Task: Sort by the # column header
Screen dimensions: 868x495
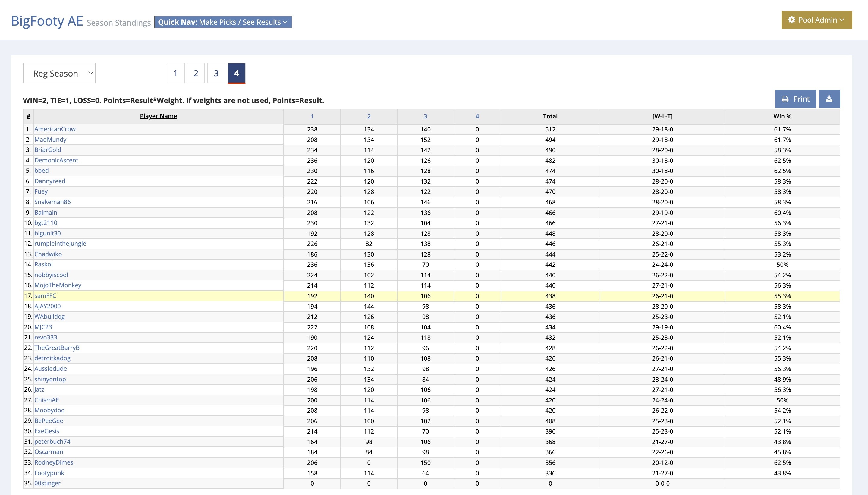Action: coord(28,116)
